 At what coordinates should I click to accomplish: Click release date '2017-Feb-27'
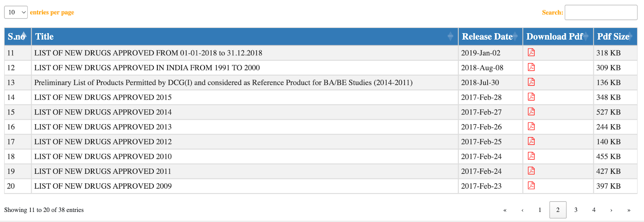pyautogui.click(x=481, y=112)
